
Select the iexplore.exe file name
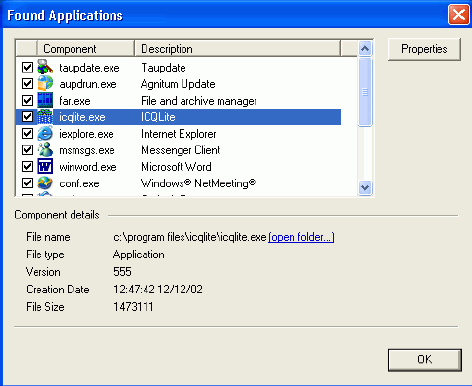(x=86, y=134)
